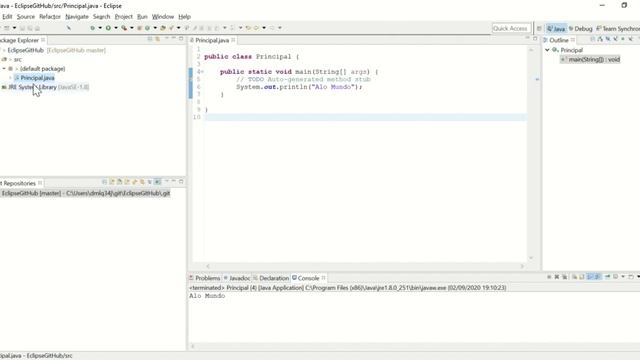Click the Open Console icon
Image resolution: width=640 pixels, height=360 pixels.
point(631,277)
